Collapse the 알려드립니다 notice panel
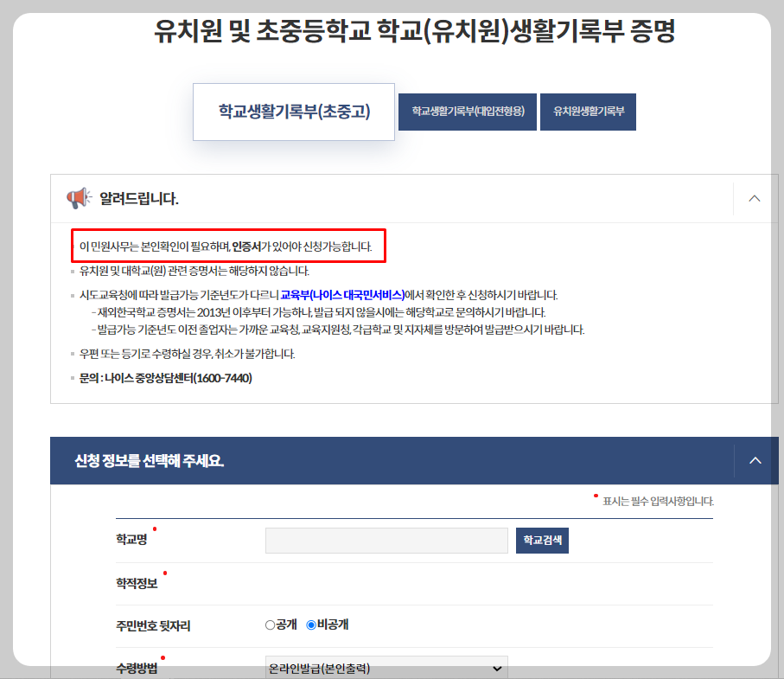Screen dimensions: 784x679 point(755,199)
